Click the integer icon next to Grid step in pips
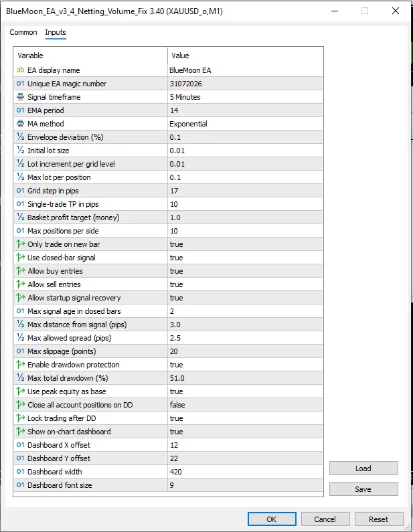The image size is (413, 532). coord(20,190)
